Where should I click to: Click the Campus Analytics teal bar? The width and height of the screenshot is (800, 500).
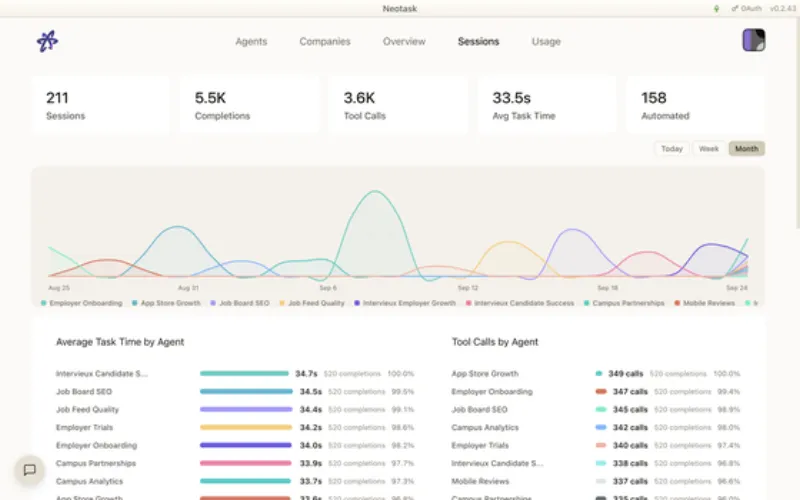click(245, 481)
